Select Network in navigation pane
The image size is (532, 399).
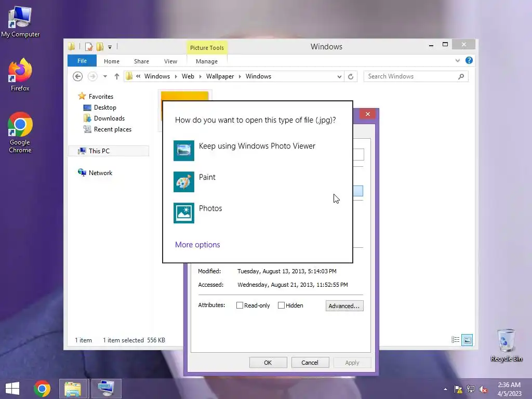[100, 172]
